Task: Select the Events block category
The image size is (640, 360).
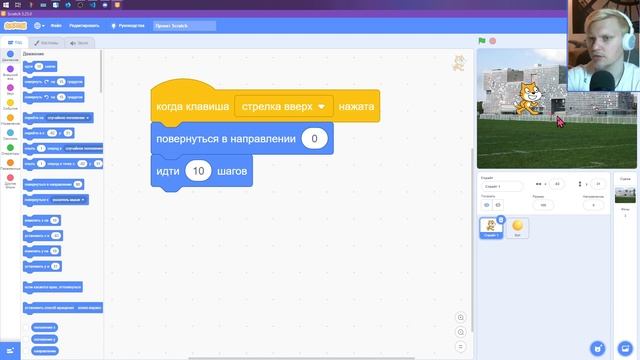Action: coord(10,104)
